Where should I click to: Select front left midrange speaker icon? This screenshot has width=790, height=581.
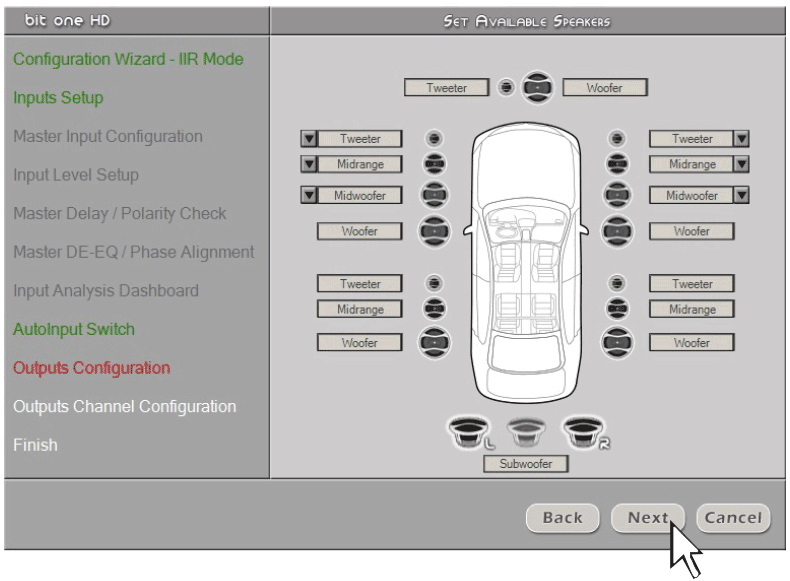click(434, 164)
